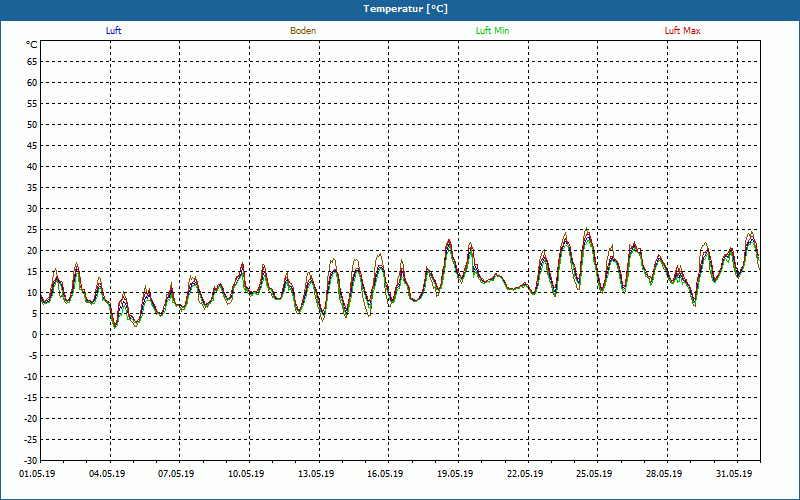
Task: Click the 10.05.19 x-axis label
Action: (246, 474)
